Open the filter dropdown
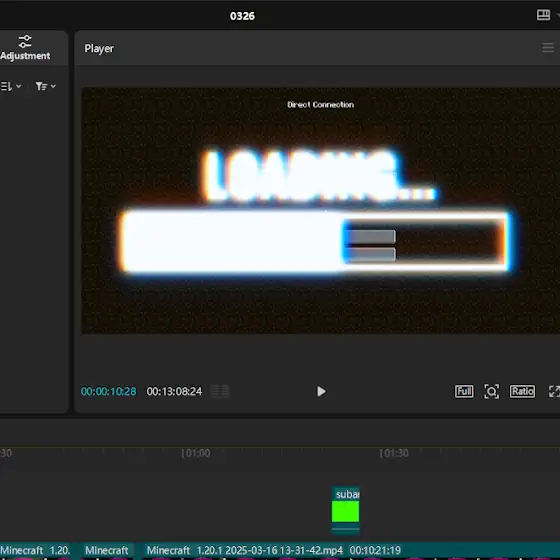This screenshot has height=560, width=560. [x=45, y=86]
